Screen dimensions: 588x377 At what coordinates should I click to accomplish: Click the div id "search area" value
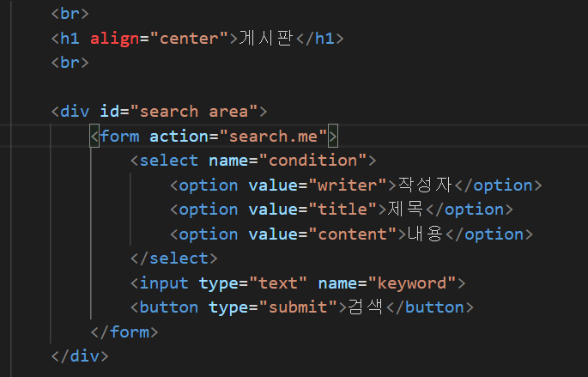click(193, 112)
